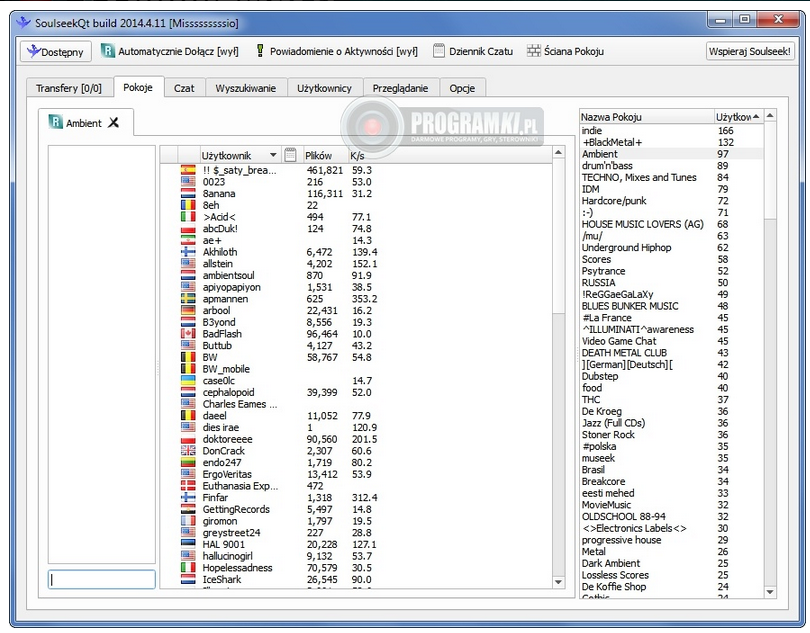Viewport: 810px width, 633px height.
Task: Select user IceShark in the list
Action: (222, 579)
